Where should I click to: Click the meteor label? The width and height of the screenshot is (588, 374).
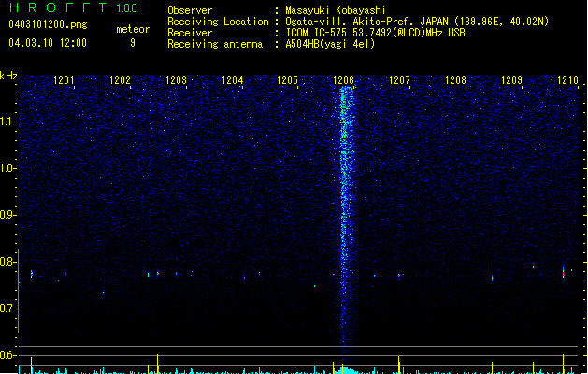133,29
